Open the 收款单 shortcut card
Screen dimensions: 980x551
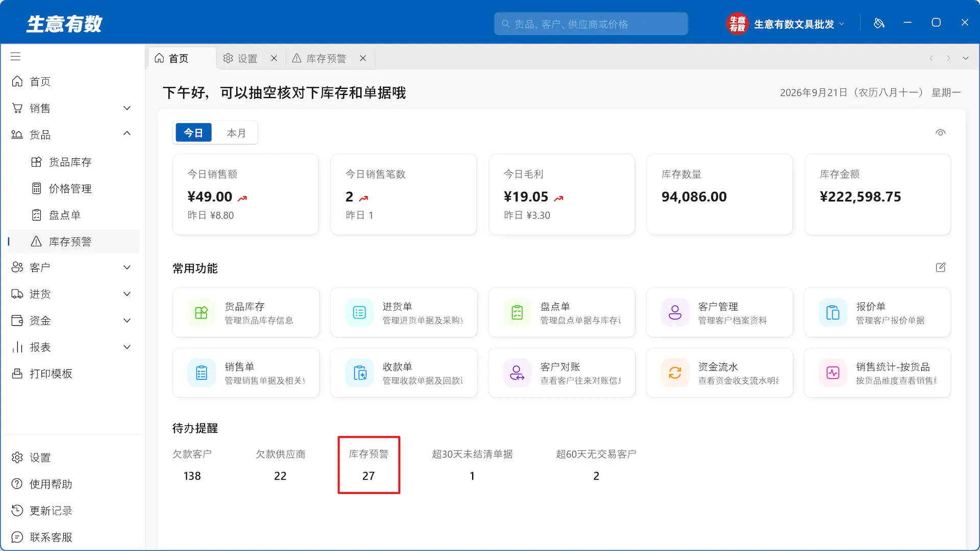pos(404,373)
